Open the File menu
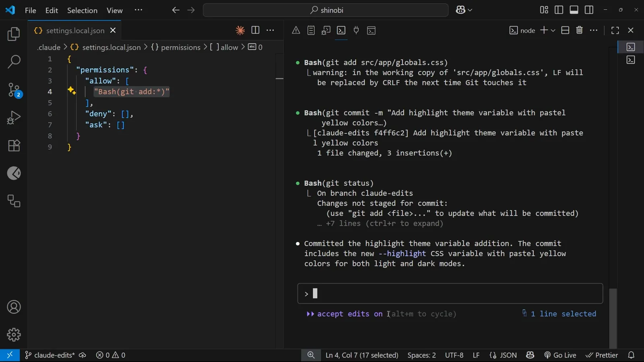Image resolution: width=644 pixels, height=362 pixels. pos(30,10)
